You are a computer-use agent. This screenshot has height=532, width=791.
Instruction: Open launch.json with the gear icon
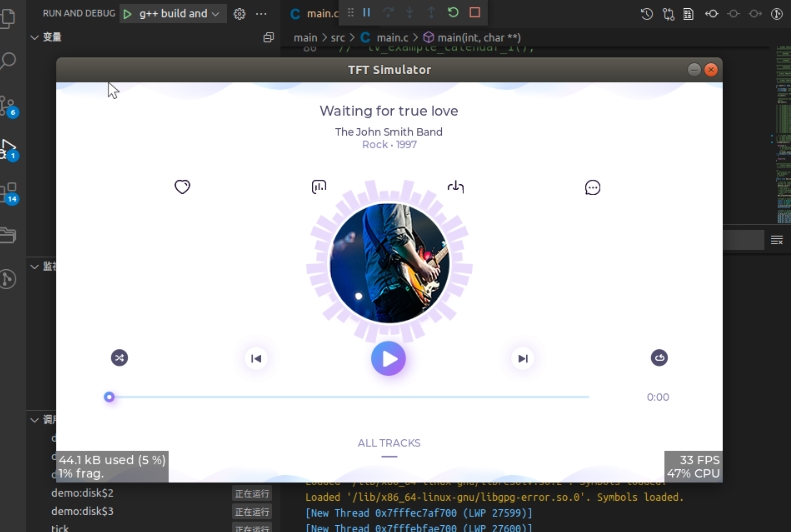[239, 14]
